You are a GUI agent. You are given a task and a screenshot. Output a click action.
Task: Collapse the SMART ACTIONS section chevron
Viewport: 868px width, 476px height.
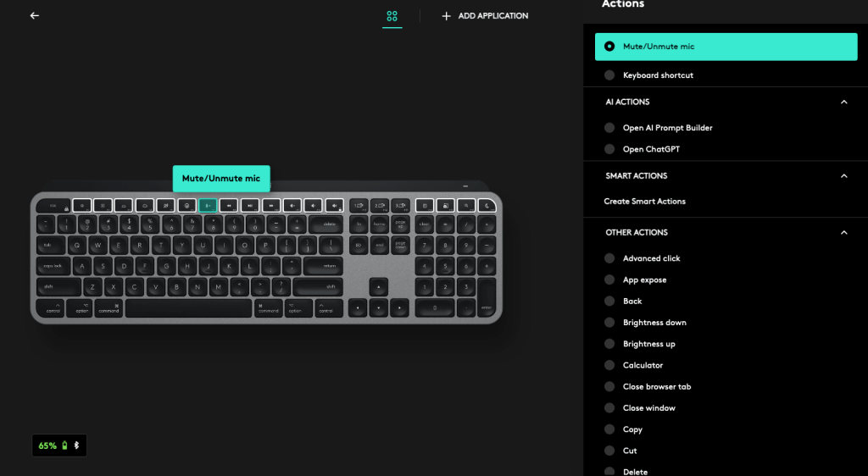[x=843, y=176]
